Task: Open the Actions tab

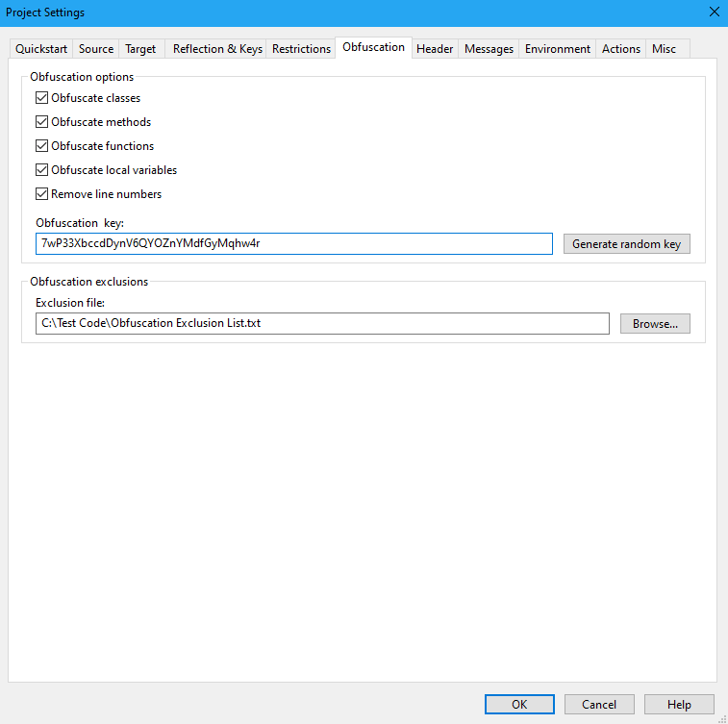Action: point(621,49)
